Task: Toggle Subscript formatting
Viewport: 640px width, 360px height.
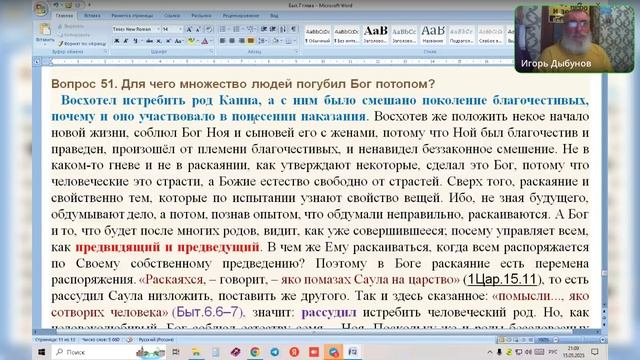Action: point(159,41)
